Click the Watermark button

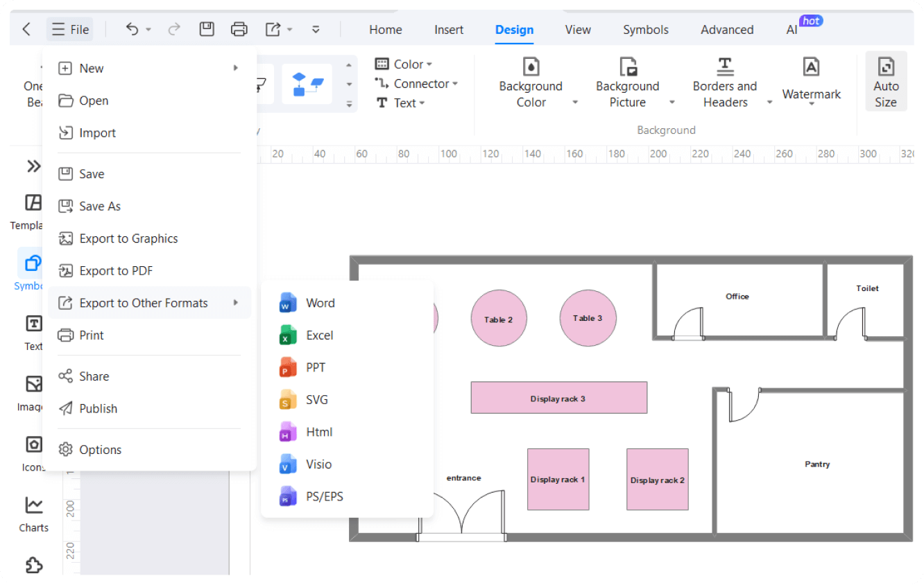(811, 81)
